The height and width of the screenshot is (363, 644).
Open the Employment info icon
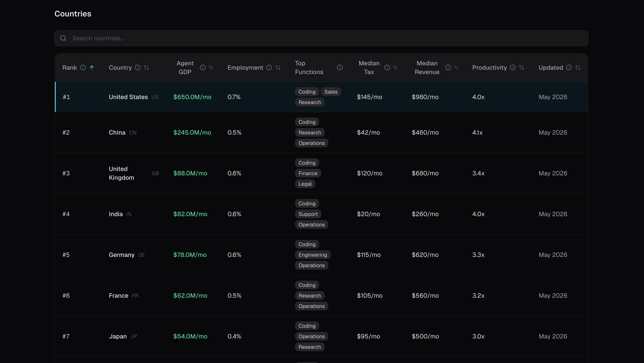269,68
